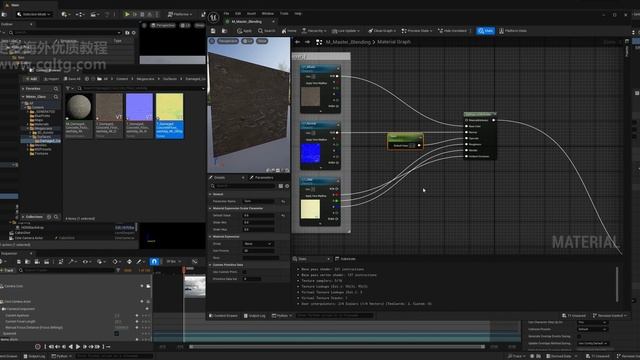Viewport: 640px width, 360px height.
Task: Navigate forward in material graph
Action: click(307, 42)
